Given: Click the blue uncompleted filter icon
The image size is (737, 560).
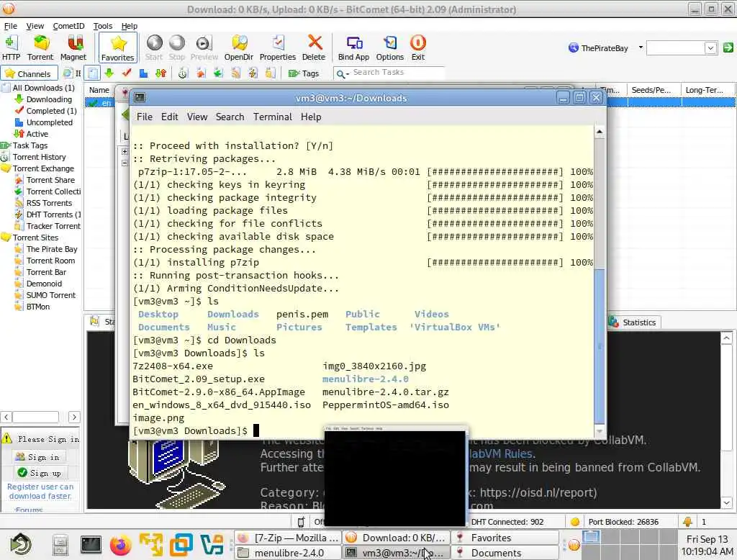Looking at the screenshot, I should pyautogui.click(x=143, y=73).
